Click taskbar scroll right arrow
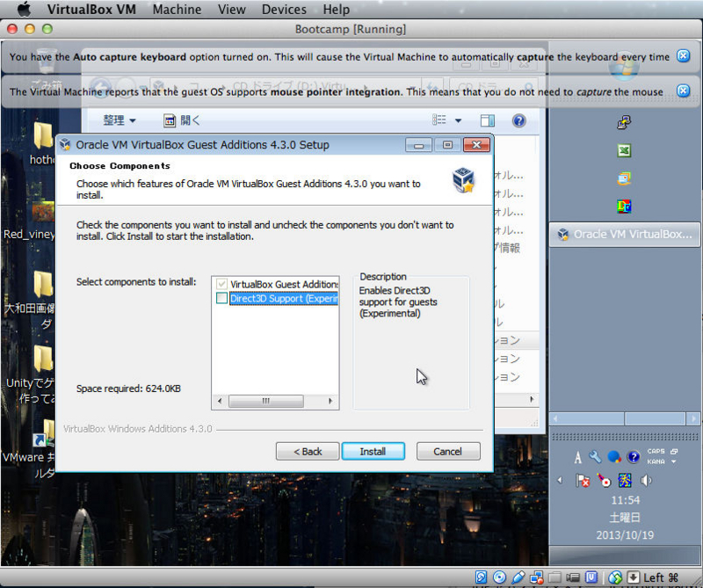The width and height of the screenshot is (703, 588). coord(692,419)
